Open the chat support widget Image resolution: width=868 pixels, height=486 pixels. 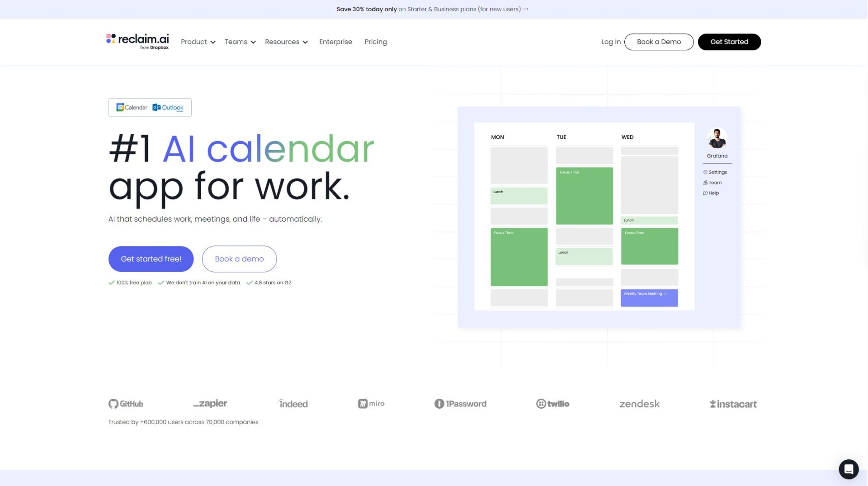pyautogui.click(x=849, y=469)
